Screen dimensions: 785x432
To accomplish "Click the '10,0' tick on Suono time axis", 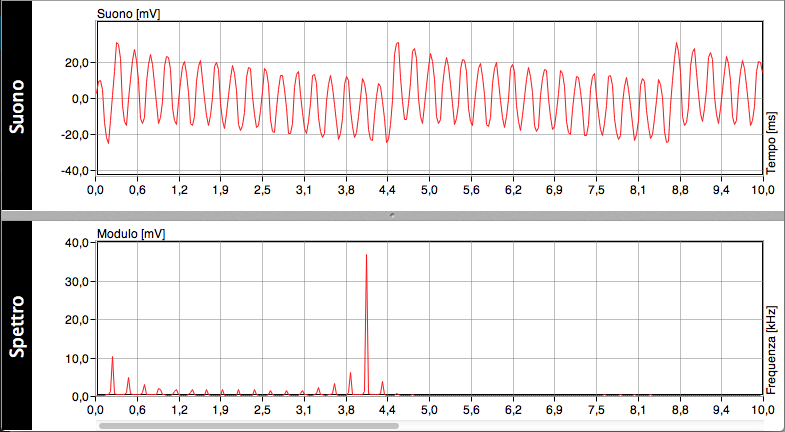I will click(x=763, y=190).
